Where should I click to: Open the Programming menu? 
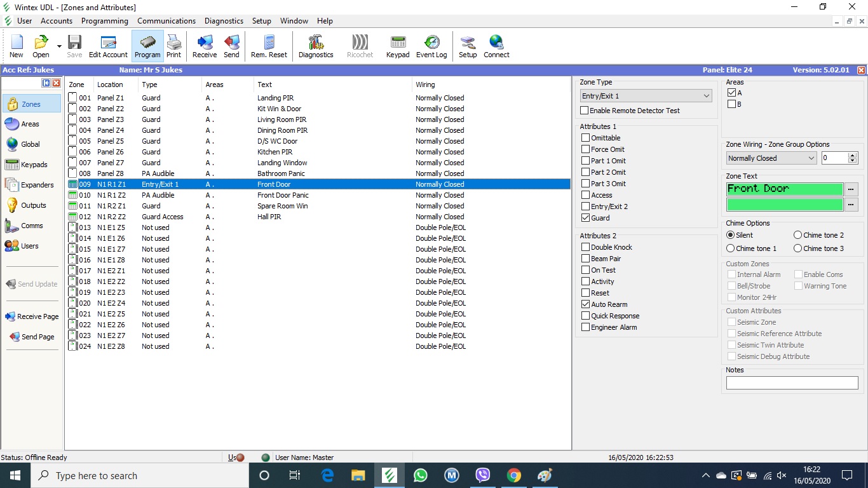(105, 21)
